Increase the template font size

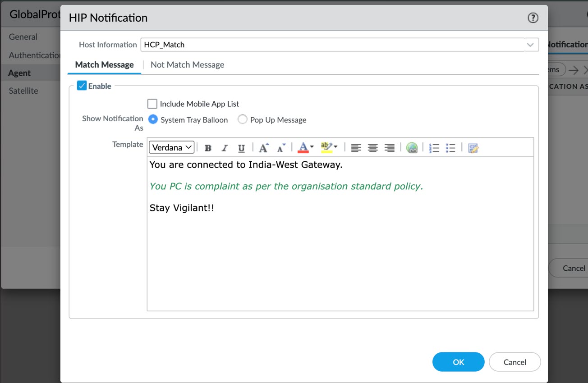[x=264, y=148]
